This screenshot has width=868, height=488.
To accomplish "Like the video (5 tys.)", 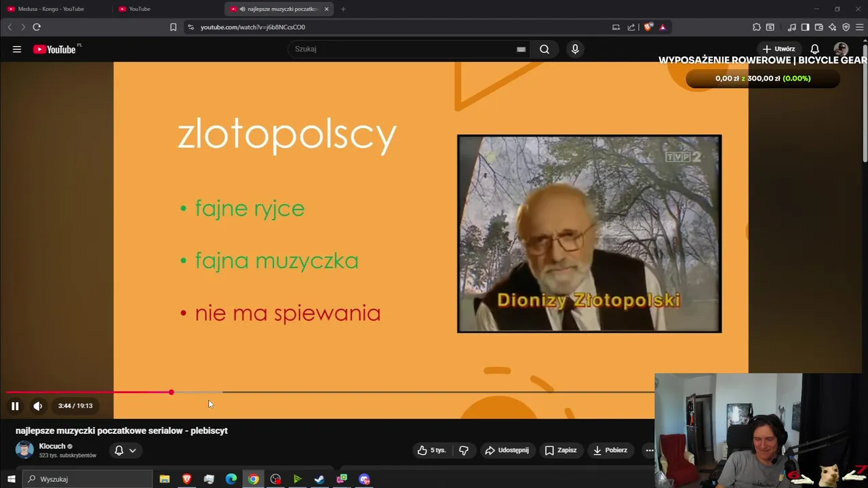I will pos(431,450).
